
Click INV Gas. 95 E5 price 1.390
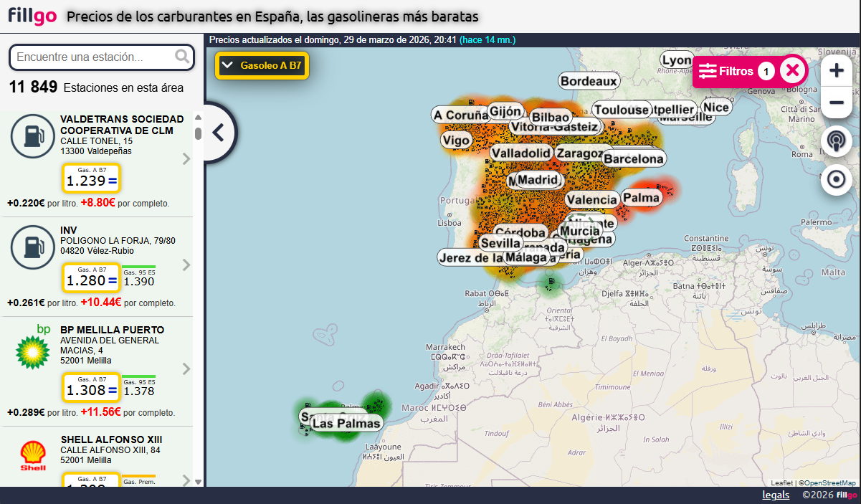pyautogui.click(x=139, y=277)
